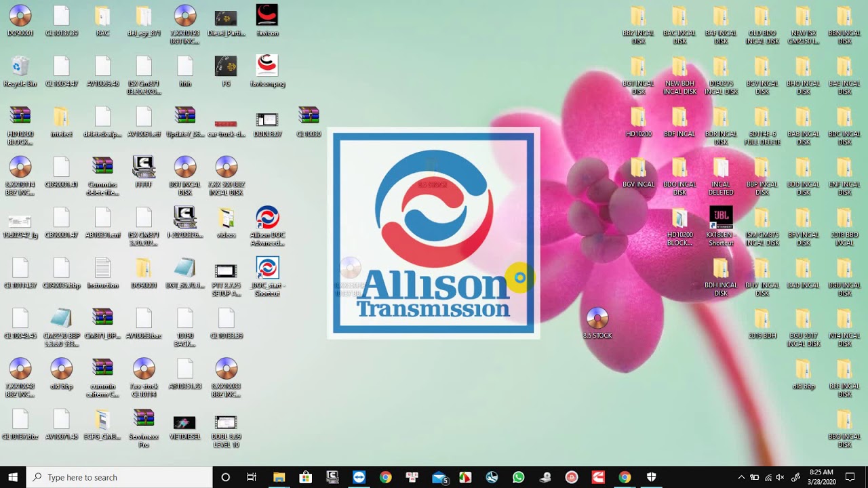Image resolution: width=868 pixels, height=488 pixels.
Task: Select the FG gauge icon
Action: point(226,72)
